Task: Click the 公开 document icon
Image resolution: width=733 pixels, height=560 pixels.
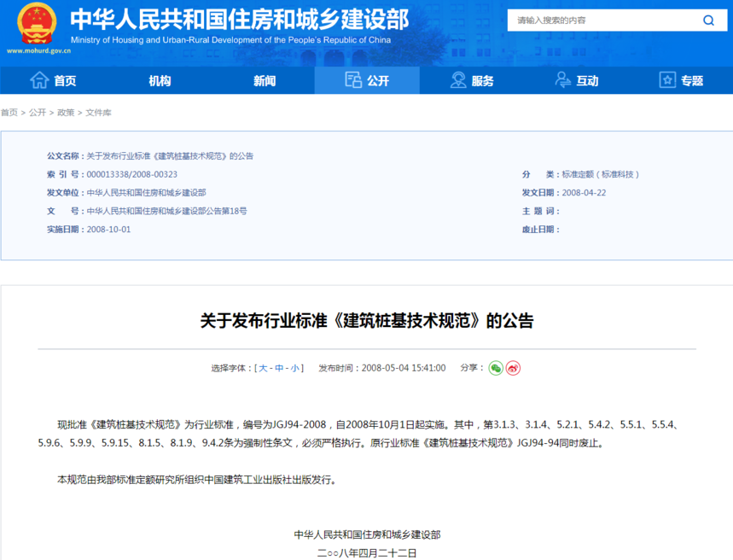Action: 353,80
